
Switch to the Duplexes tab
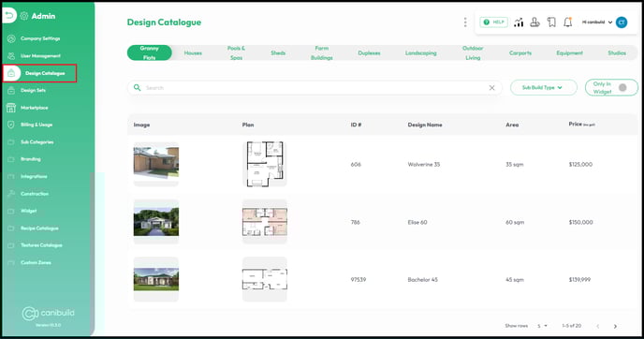[x=369, y=53]
